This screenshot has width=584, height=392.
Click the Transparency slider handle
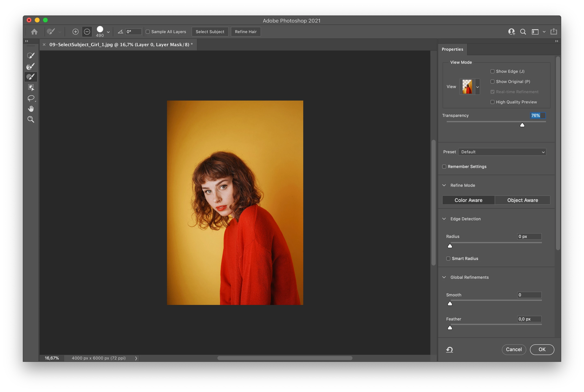(522, 125)
